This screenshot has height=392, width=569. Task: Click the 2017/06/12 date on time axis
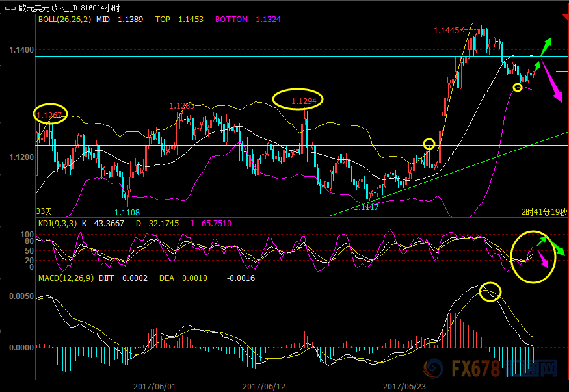[264, 387]
